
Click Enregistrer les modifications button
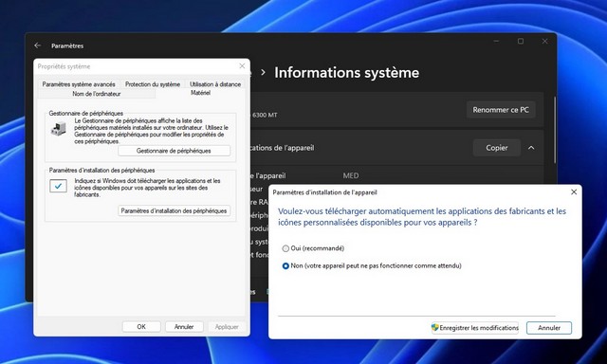click(475, 328)
